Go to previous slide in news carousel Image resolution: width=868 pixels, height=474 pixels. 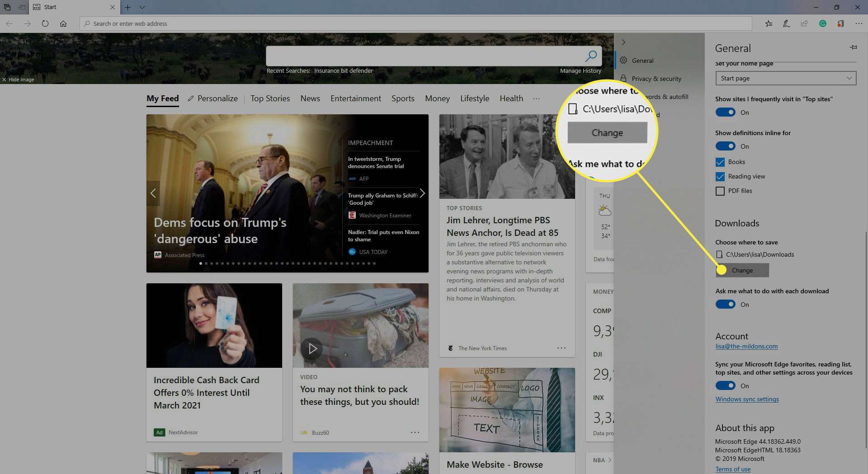(153, 193)
